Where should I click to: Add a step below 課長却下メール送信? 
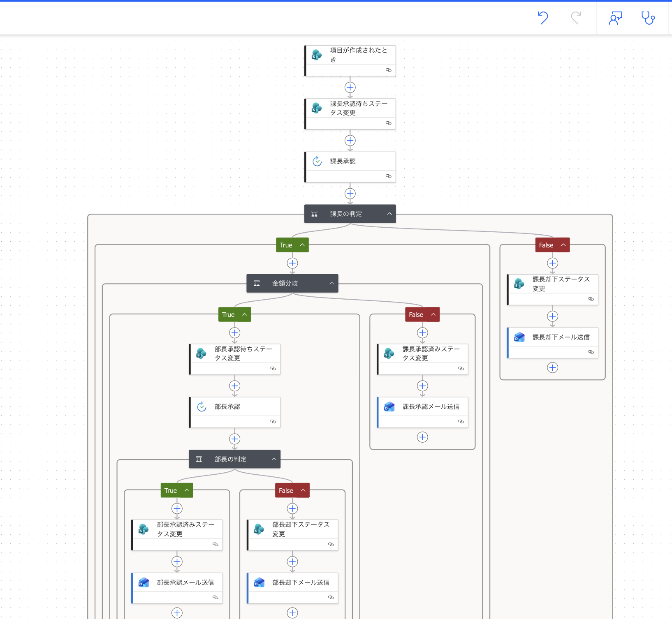point(553,367)
